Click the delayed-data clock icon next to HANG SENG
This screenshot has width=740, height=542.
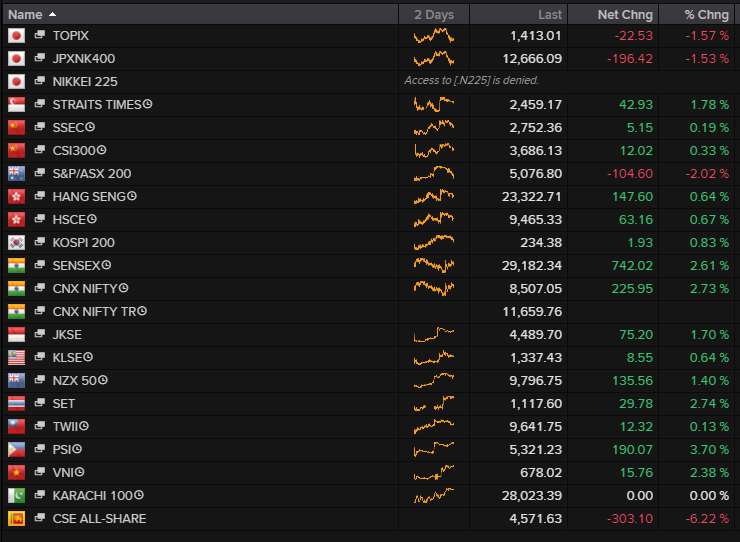pos(132,195)
